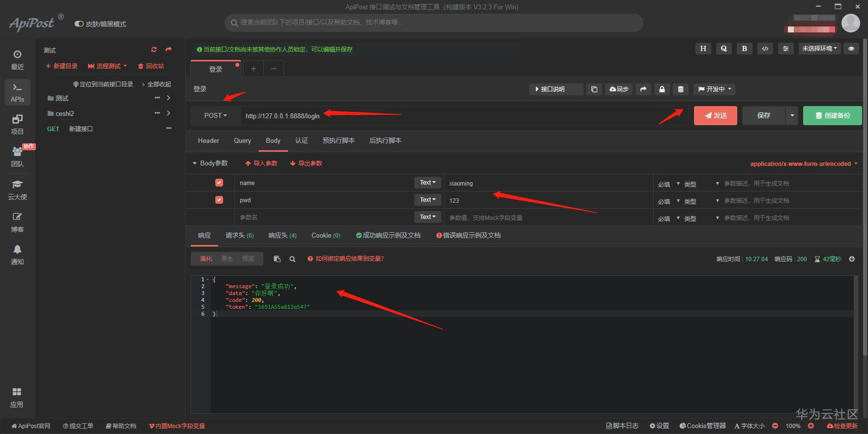Viewport: 868px width, 434px height.
Task: Switch to the Query tab
Action: point(242,140)
